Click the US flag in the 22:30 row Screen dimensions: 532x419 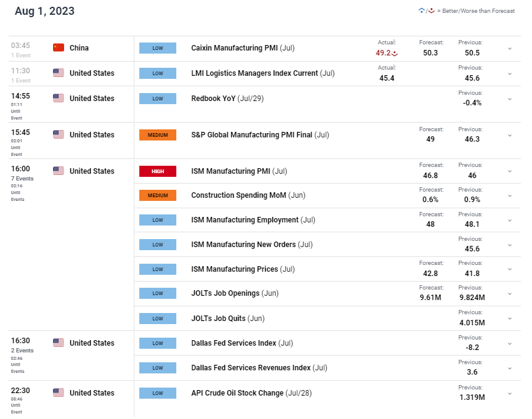(x=59, y=393)
